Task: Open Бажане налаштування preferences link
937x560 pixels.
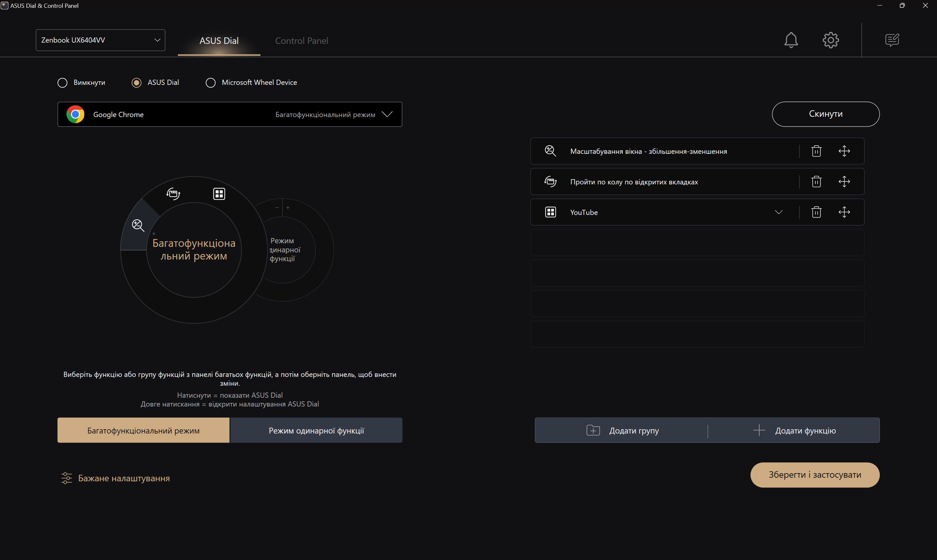Action: 123,478
